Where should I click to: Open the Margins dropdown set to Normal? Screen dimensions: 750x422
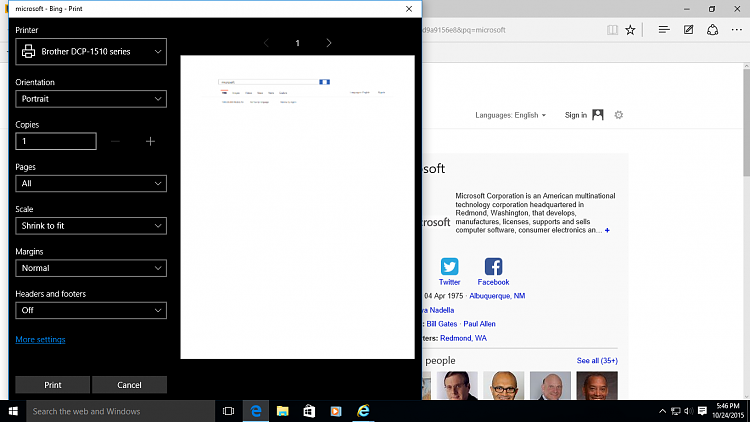[x=91, y=268]
